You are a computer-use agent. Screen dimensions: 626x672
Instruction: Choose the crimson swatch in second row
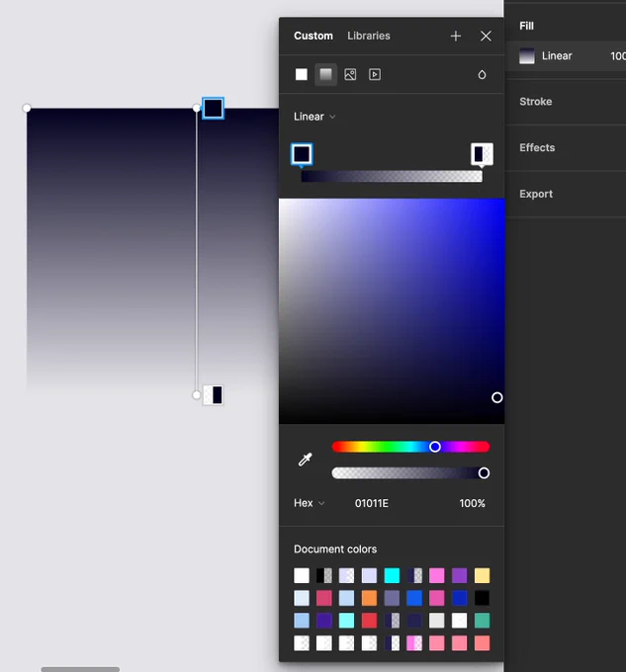click(x=324, y=598)
